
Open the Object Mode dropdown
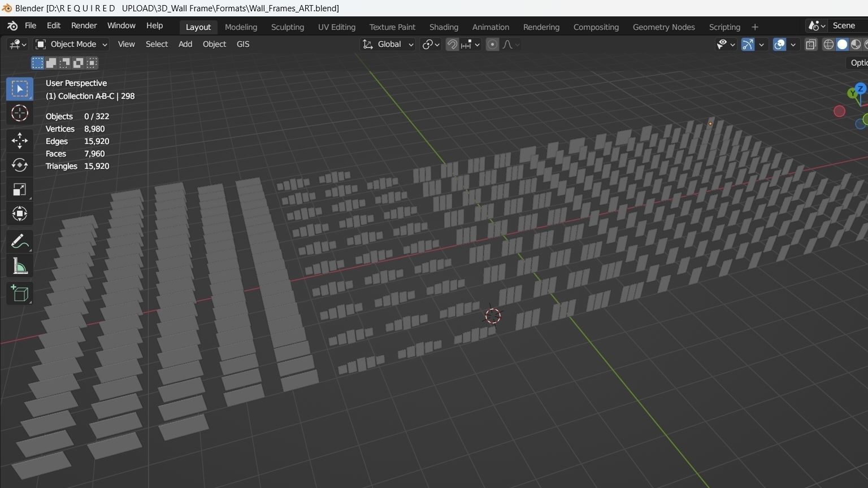pos(71,45)
